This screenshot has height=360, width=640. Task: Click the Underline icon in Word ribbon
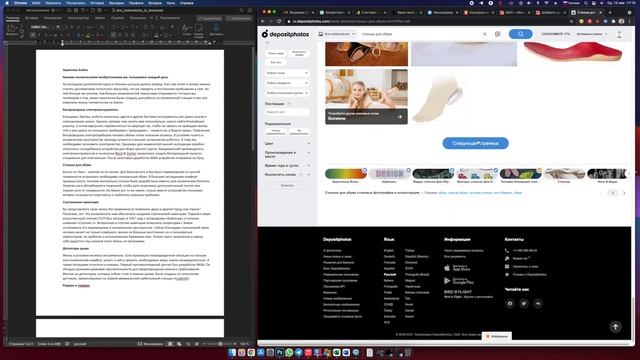pyautogui.click(x=46, y=36)
